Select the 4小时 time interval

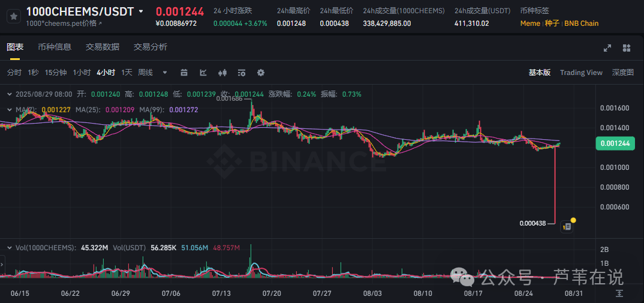[x=106, y=73]
